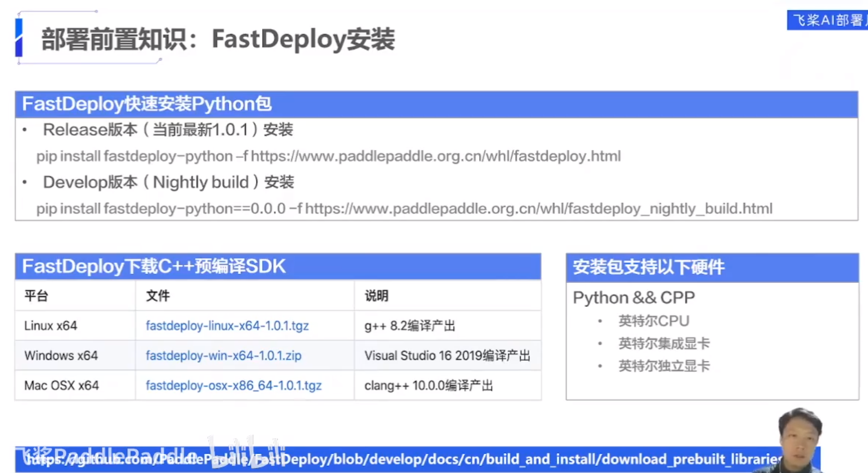868x473 pixels.
Task: Download fastdeploy-linux-x64-1.0.1.tgz
Action: 227,326
